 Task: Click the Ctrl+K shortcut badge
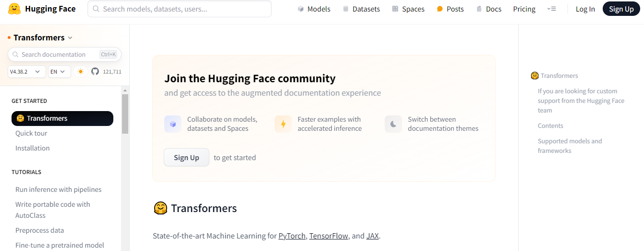coord(109,54)
